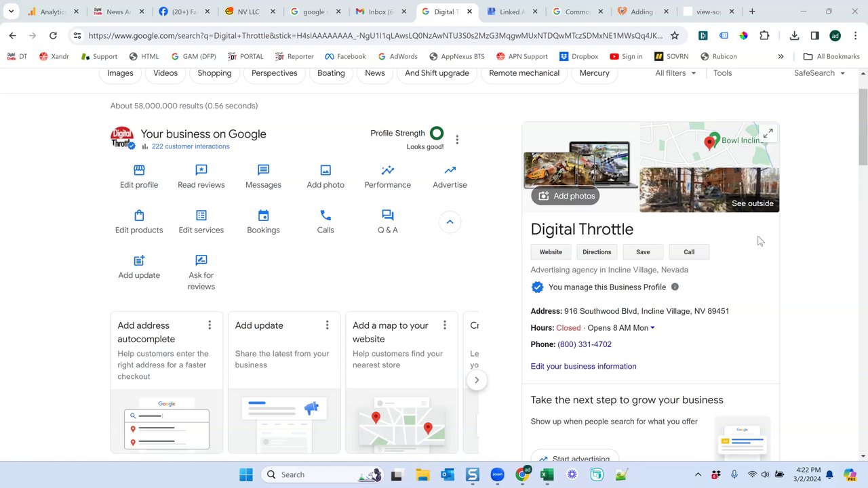Select the News filter tab
Viewport: 868px width, 488px height.
(375, 73)
